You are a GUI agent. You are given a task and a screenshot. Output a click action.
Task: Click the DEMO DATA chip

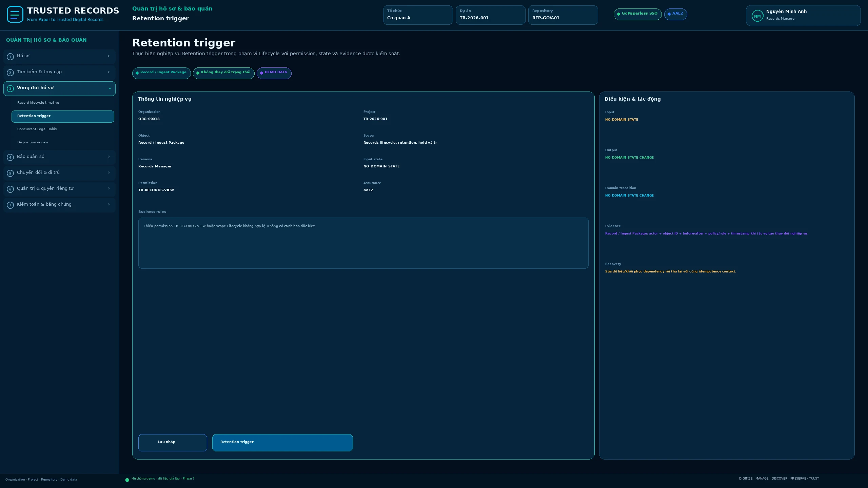click(274, 73)
